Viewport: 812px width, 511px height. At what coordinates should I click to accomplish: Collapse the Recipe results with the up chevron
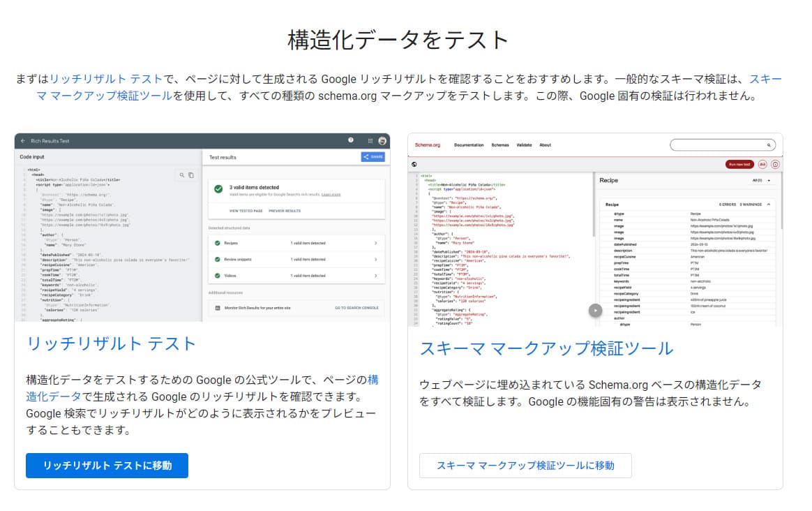pos(769,205)
